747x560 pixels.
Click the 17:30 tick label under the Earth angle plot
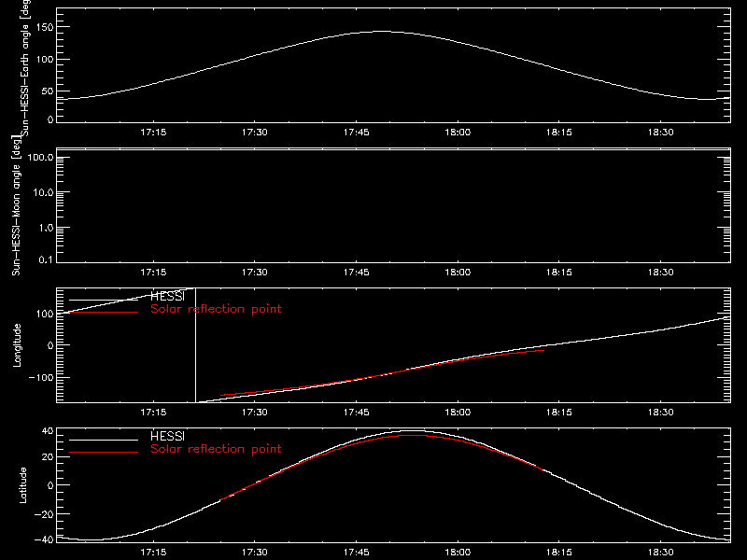tap(254, 132)
